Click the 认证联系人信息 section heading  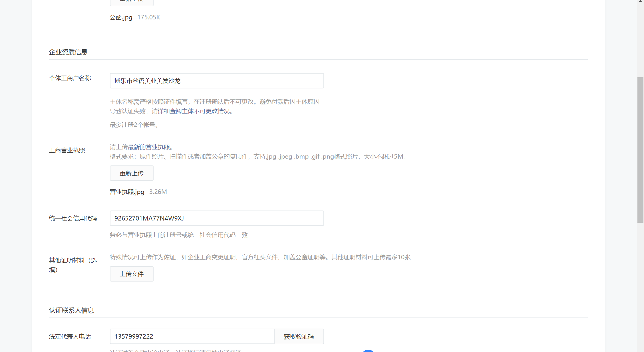point(71,310)
